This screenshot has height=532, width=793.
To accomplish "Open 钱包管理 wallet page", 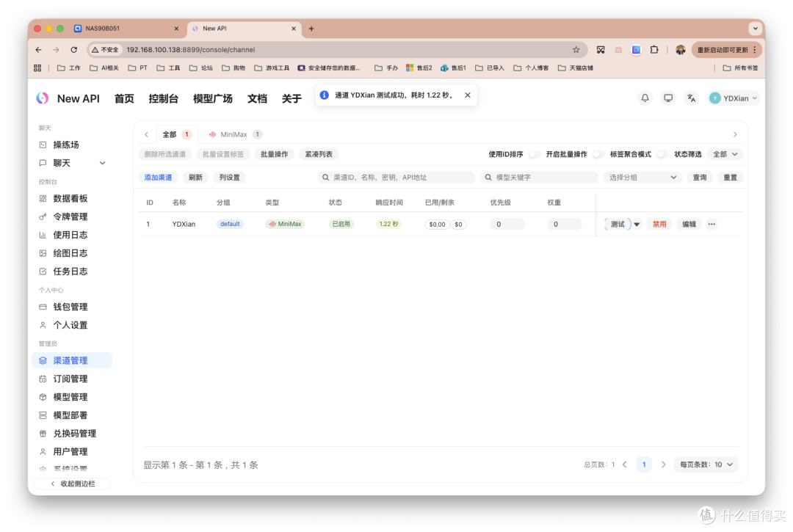I will 72,307.
